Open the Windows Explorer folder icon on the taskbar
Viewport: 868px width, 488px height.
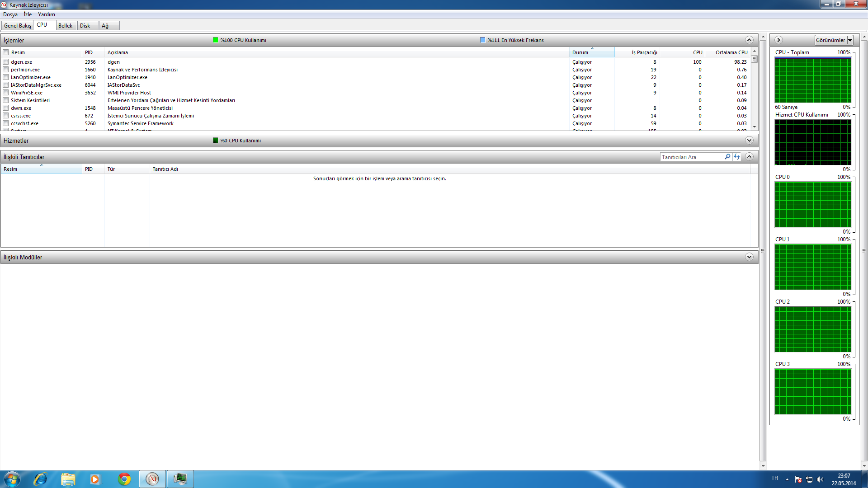[68, 479]
